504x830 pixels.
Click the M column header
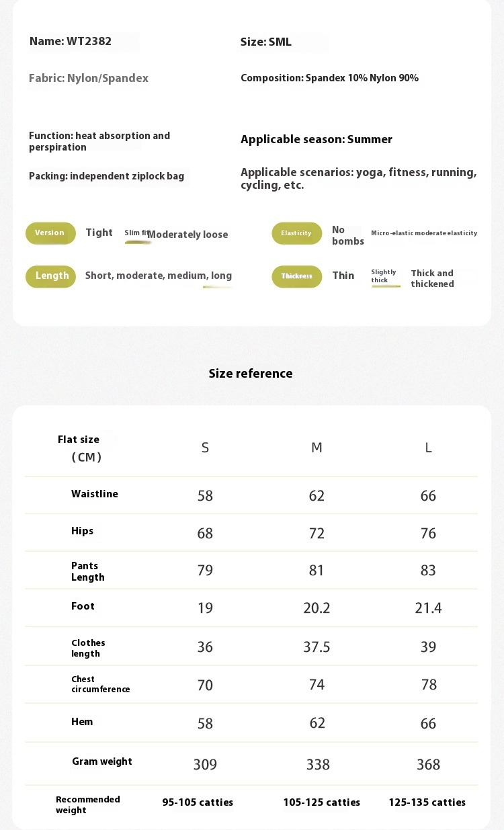[x=317, y=448]
